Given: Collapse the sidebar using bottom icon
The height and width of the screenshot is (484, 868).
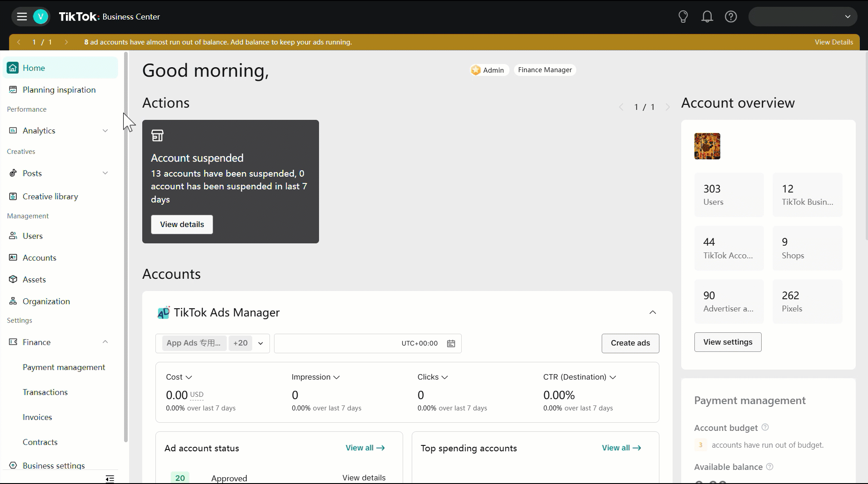Looking at the screenshot, I should pos(110,479).
